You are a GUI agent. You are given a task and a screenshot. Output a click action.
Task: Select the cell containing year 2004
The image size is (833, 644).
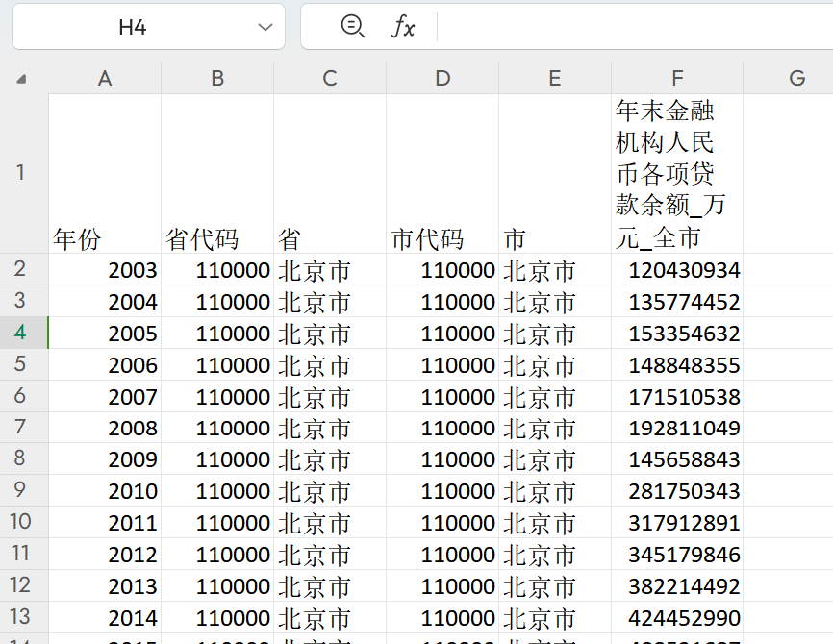105,302
